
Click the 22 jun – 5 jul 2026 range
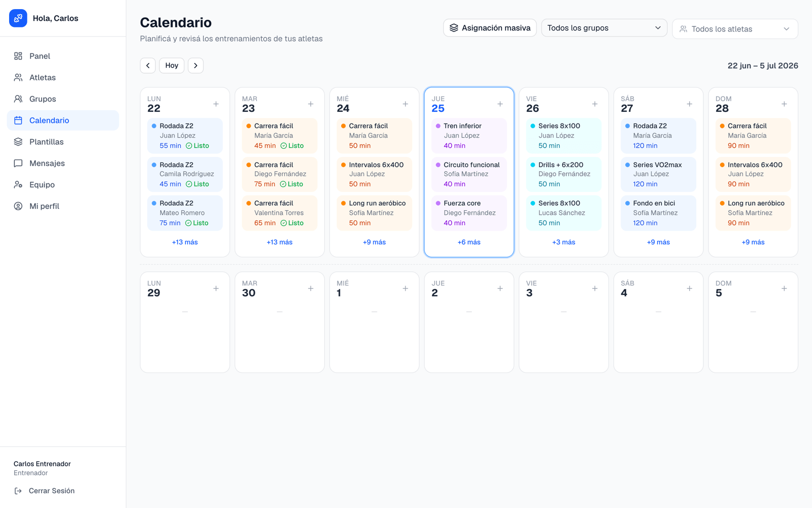763,66
